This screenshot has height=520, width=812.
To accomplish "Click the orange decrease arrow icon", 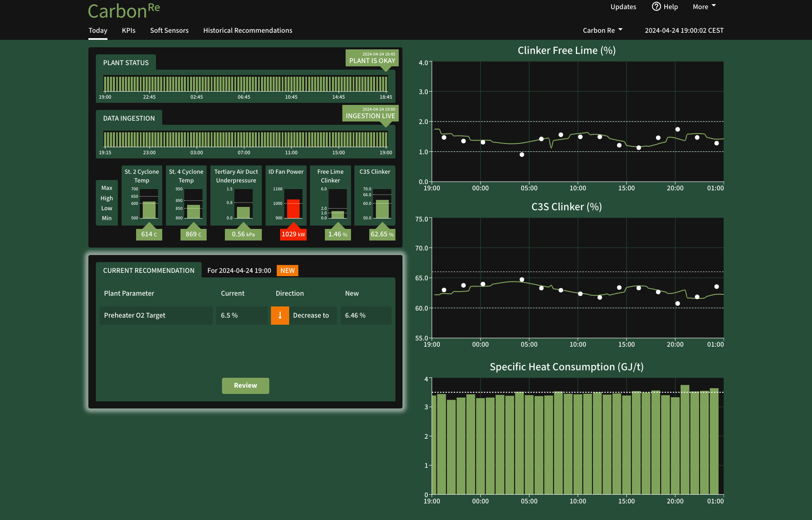I will coord(280,316).
